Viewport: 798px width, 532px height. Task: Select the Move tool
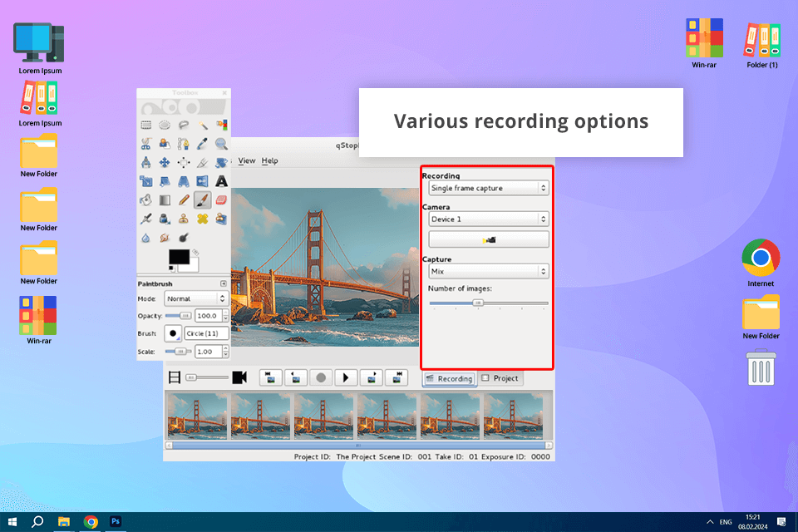click(x=165, y=162)
